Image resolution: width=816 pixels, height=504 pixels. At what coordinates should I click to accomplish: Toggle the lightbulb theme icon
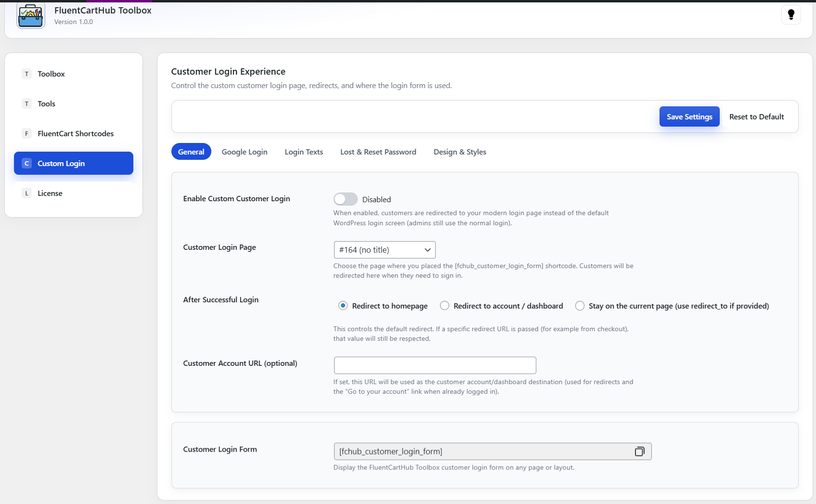[x=790, y=14]
